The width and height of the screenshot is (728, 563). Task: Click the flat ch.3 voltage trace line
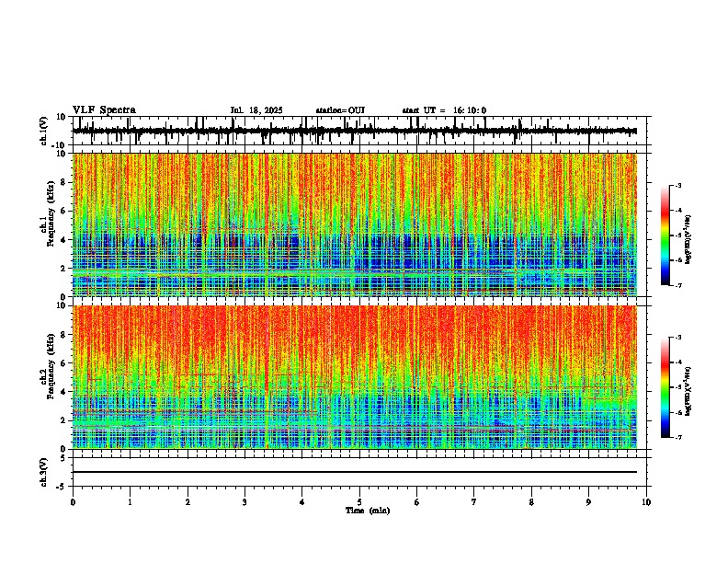355,472
